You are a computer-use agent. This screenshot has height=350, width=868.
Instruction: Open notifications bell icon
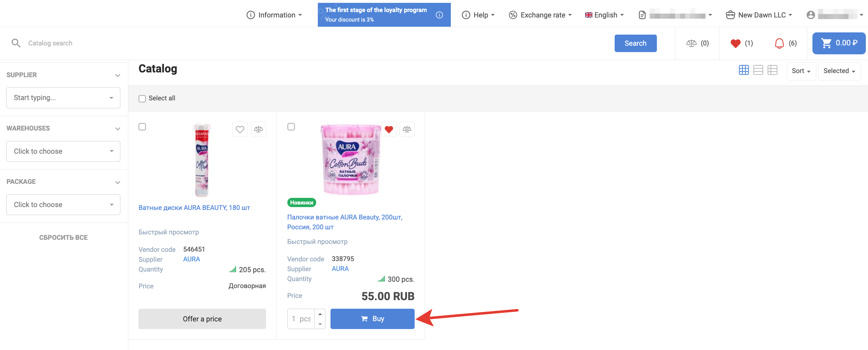779,43
